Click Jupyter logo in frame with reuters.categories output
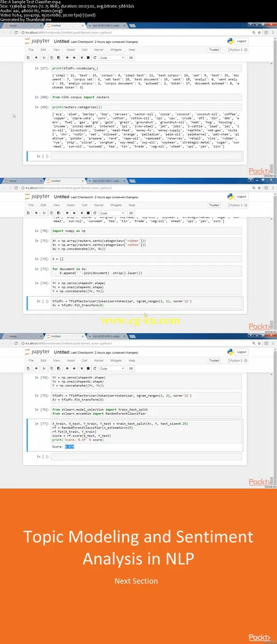Viewport: 277px width, 644px height. (x=37, y=42)
